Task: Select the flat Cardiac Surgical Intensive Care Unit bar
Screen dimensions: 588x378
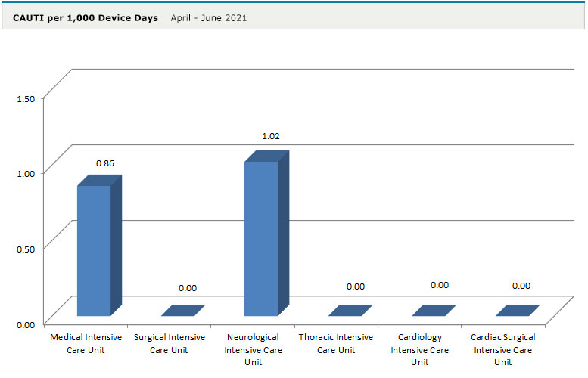Action: click(x=518, y=311)
